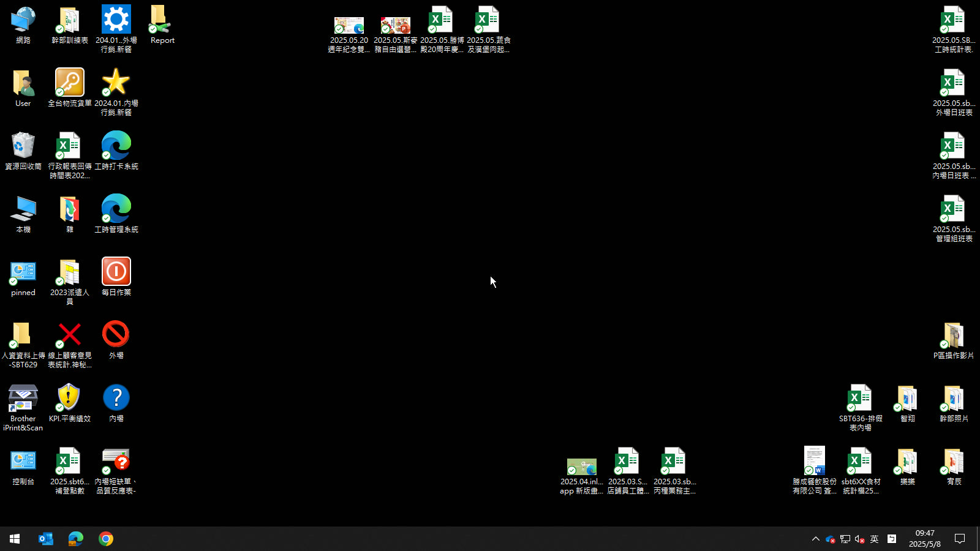Expand the hidden system tray icons

pyautogui.click(x=815, y=539)
